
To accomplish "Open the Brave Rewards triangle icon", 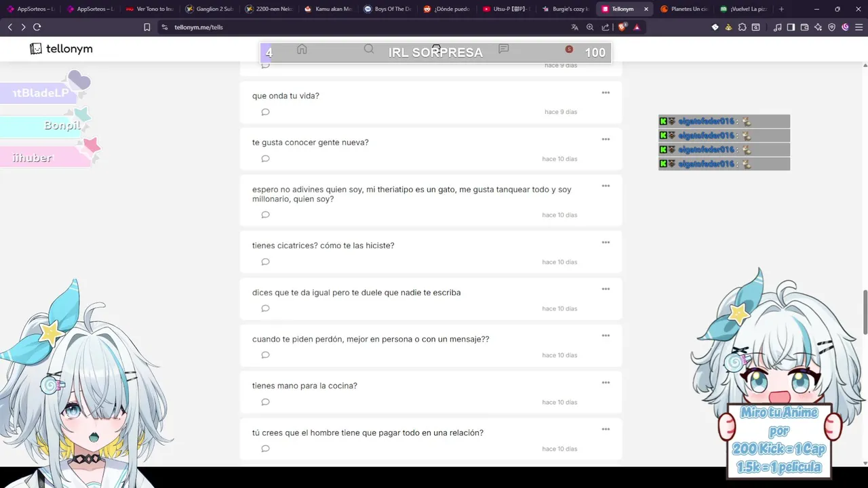I will coord(637,27).
